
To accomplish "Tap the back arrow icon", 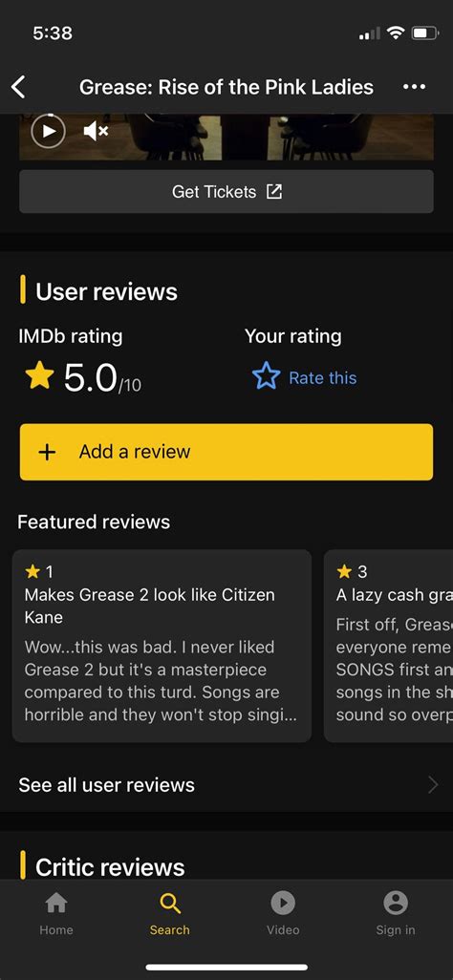I will (x=19, y=87).
